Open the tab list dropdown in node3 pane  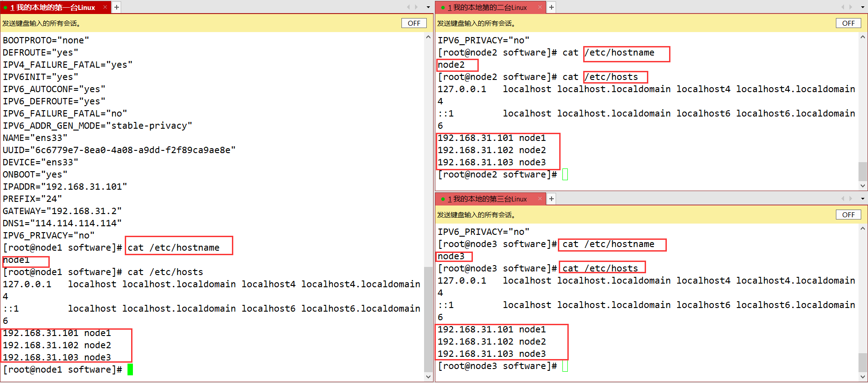[x=863, y=199]
